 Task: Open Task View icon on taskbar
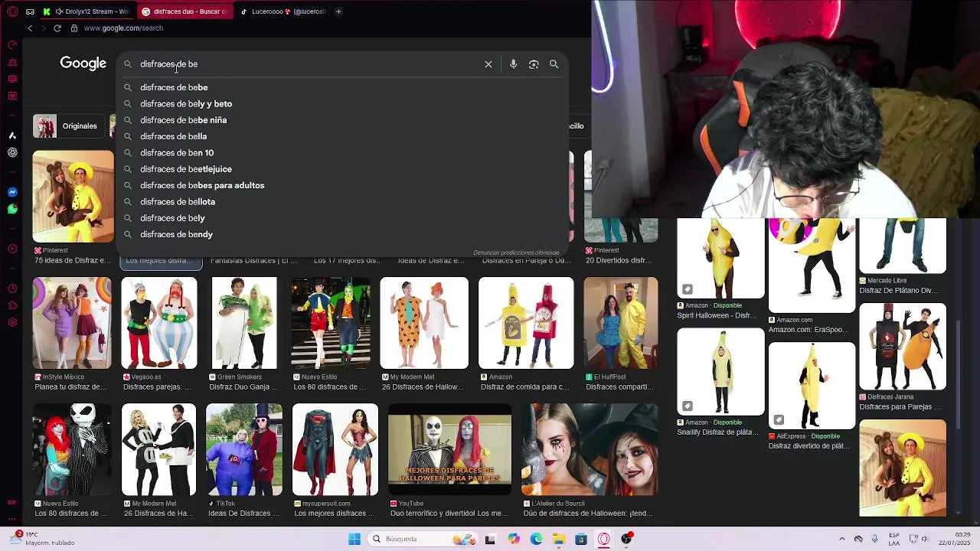pos(490,539)
